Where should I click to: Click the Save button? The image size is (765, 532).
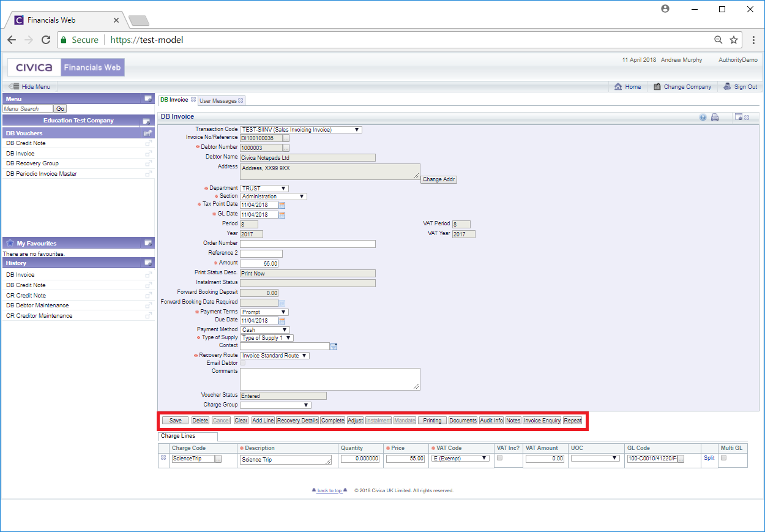175,421
